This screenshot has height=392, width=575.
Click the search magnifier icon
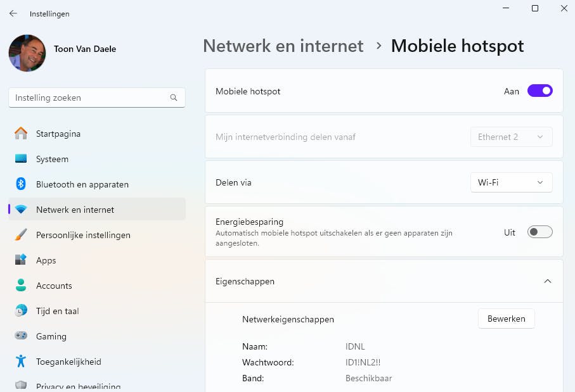(174, 98)
